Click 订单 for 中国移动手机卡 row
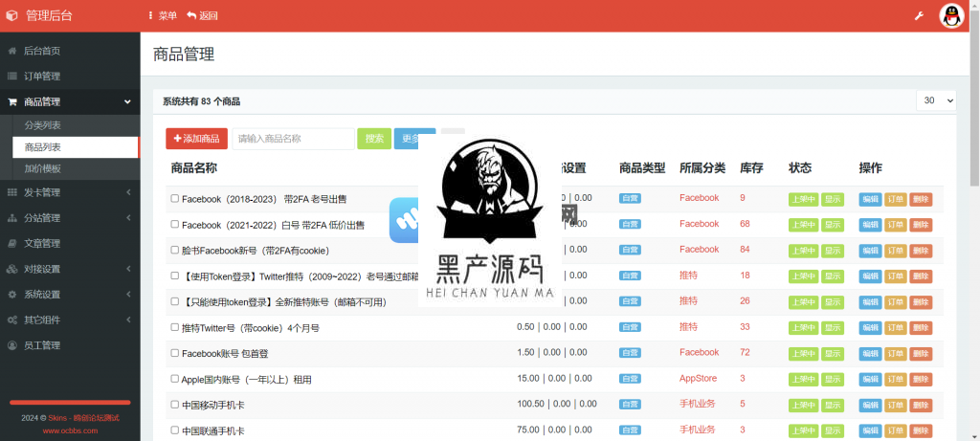 [x=896, y=405]
